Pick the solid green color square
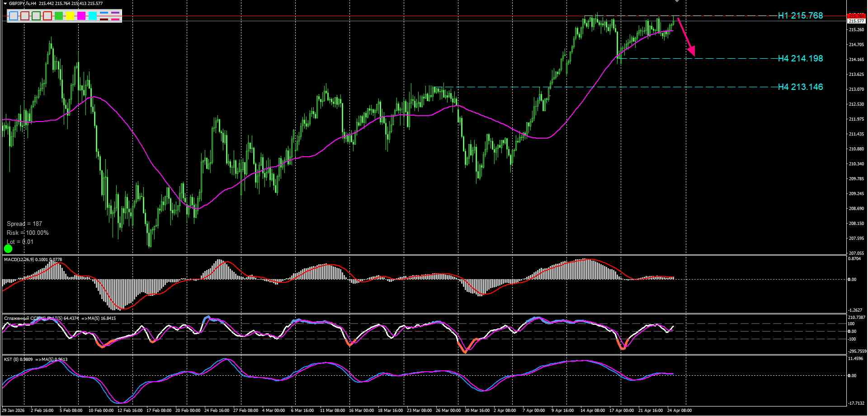This screenshot has height=416, width=868. click(x=59, y=16)
